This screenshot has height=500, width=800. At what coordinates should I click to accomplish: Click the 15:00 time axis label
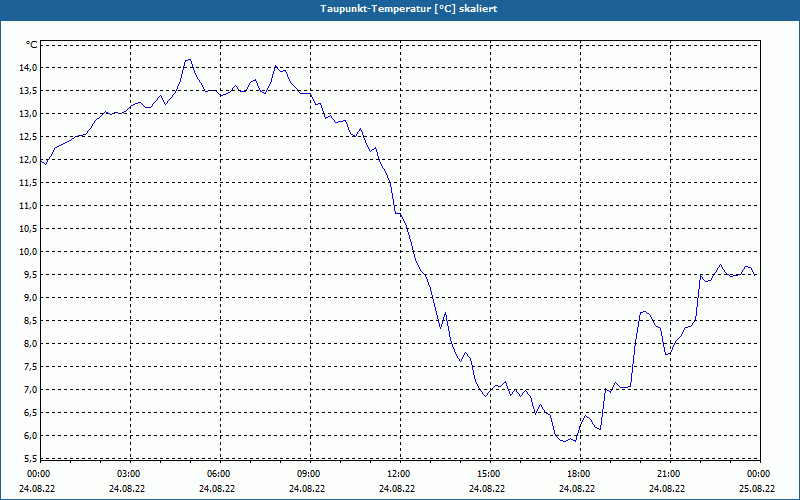coord(488,474)
